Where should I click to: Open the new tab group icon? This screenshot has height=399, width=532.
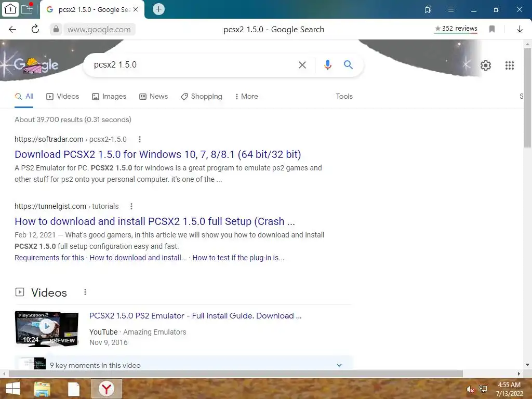27,9
